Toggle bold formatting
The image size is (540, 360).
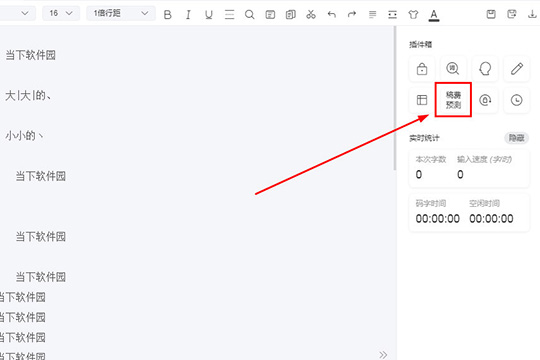click(168, 14)
